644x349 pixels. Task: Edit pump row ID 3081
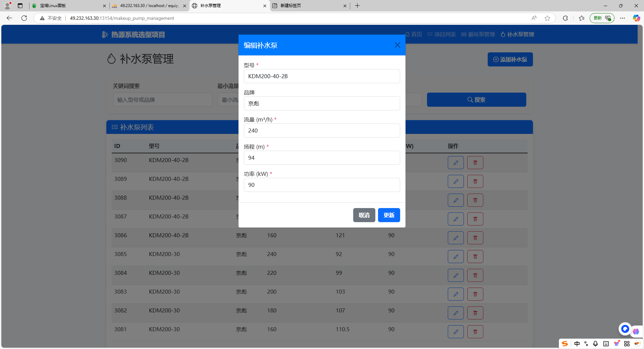point(455,332)
